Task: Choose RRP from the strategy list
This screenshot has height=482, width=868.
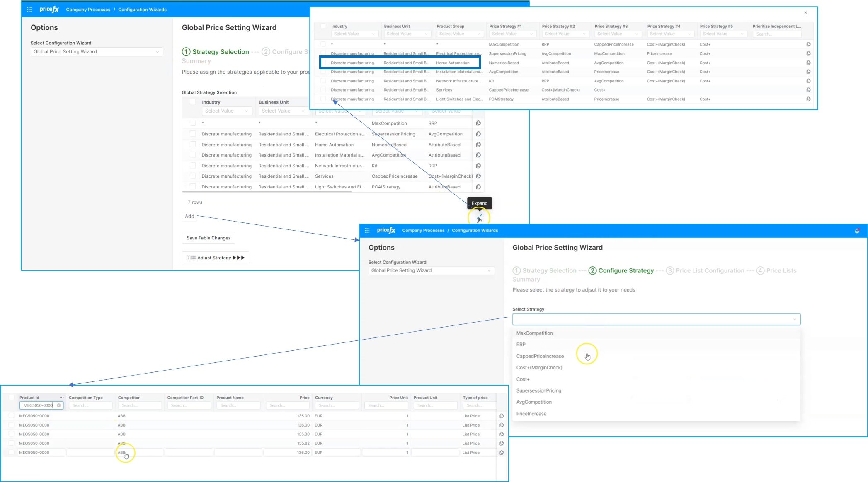Action: click(656, 345)
